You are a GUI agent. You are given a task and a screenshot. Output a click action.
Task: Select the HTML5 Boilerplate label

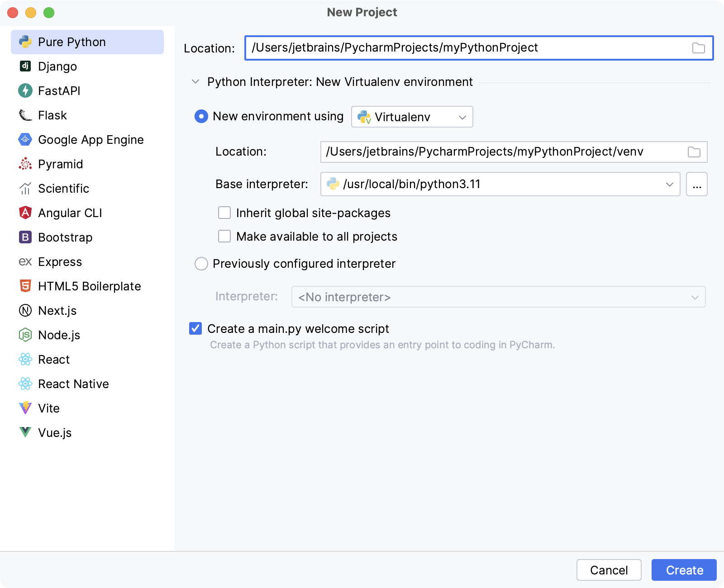point(90,286)
